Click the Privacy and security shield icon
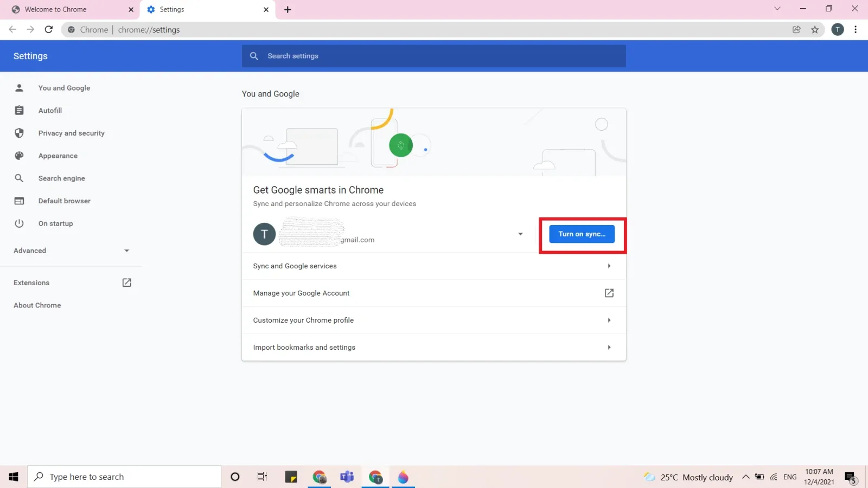The image size is (868, 488). point(19,133)
